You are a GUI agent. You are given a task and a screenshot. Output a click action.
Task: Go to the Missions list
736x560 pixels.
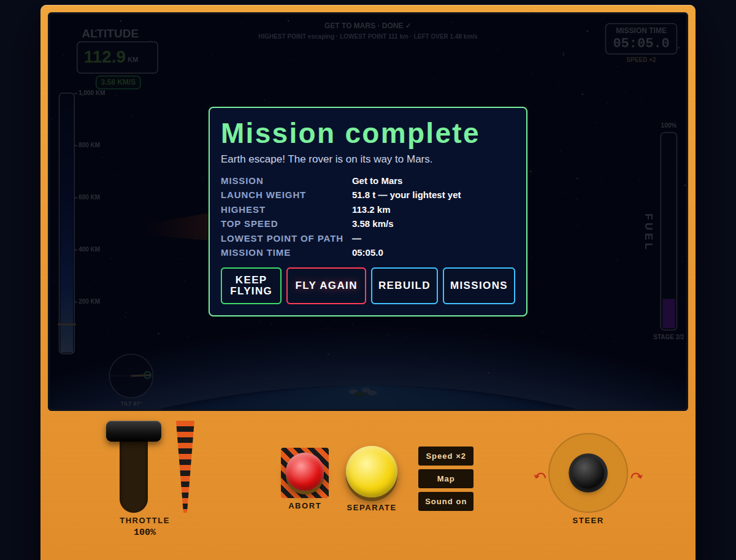pyautogui.click(x=479, y=286)
